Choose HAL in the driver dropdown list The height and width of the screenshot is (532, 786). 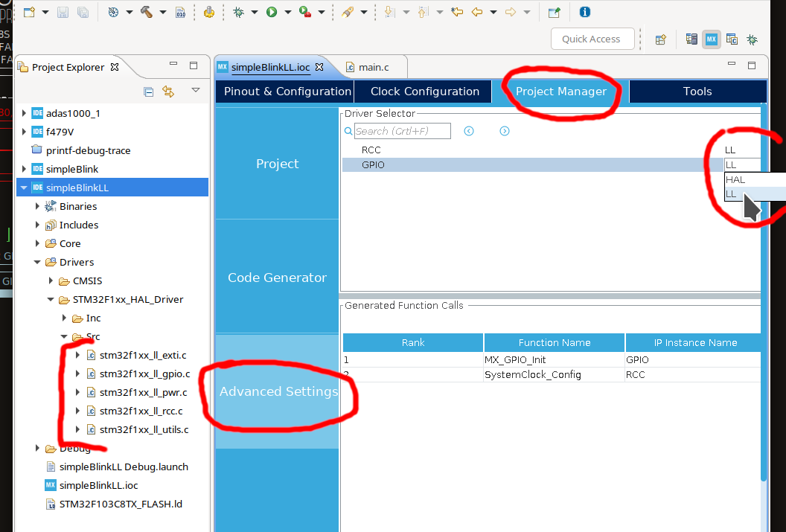(x=755, y=179)
